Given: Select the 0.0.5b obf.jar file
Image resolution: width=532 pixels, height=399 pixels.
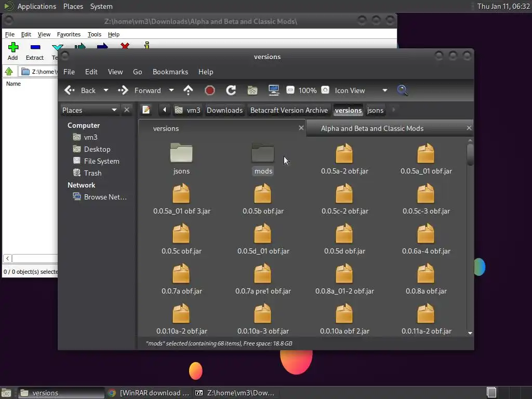Looking at the screenshot, I should tap(263, 193).
